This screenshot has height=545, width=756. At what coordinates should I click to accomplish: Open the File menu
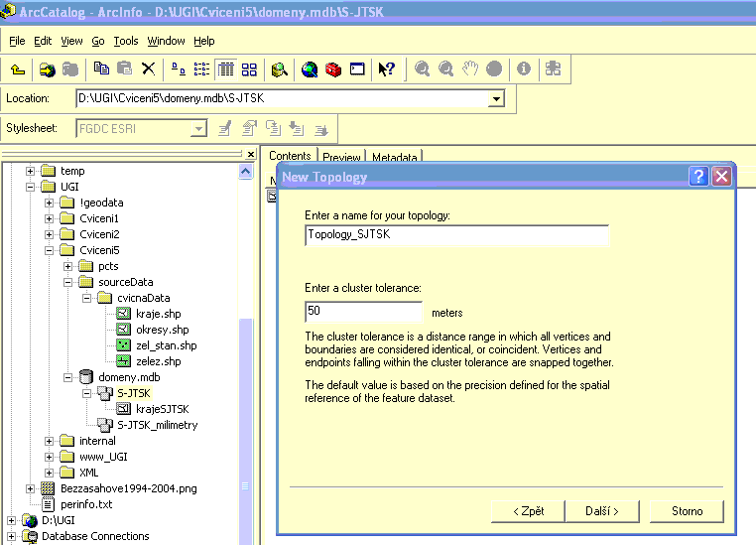tap(17, 41)
